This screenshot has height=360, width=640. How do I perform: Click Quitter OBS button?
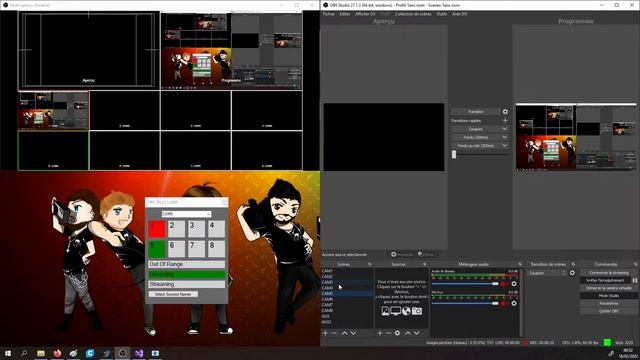pyautogui.click(x=608, y=311)
